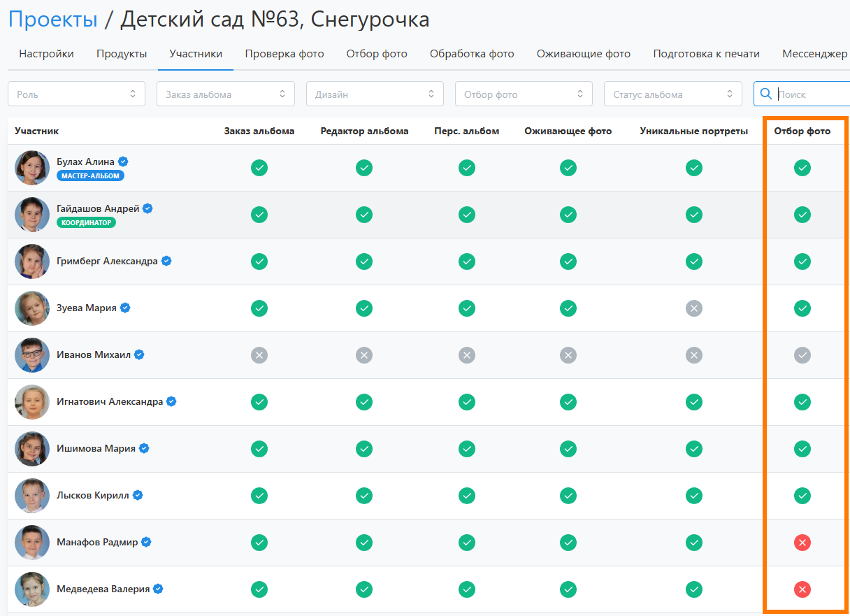Click red cross in Медведева Валерия's Отбор фото
The height and width of the screenshot is (616, 850).
[802, 589]
